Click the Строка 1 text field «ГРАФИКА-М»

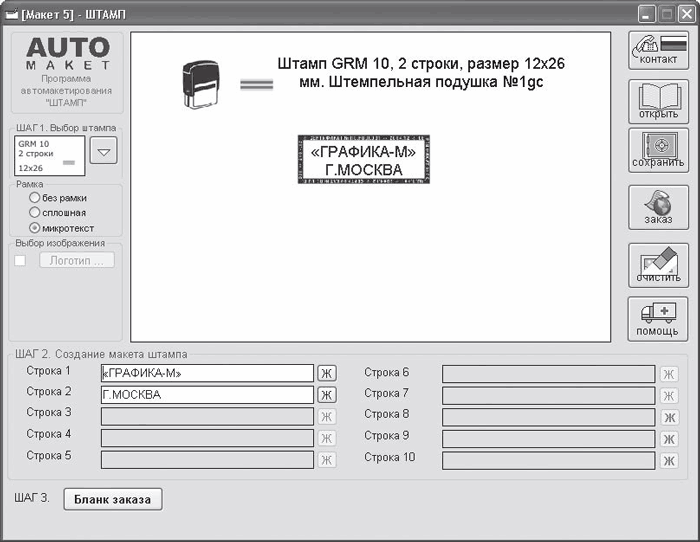[207, 373]
